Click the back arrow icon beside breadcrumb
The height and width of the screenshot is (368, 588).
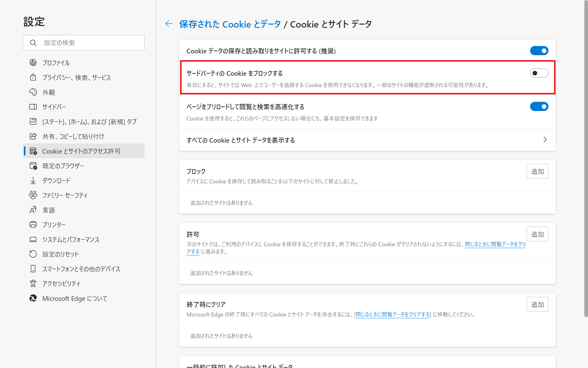(169, 24)
